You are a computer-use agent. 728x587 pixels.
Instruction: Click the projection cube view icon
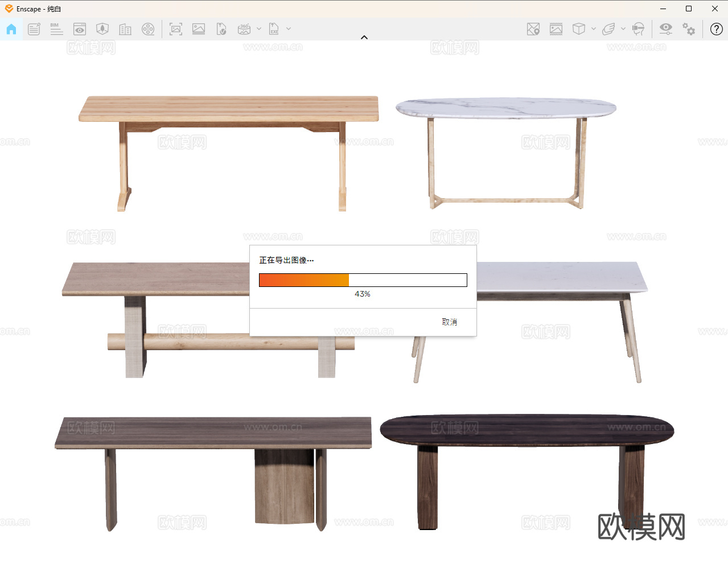[x=579, y=29]
